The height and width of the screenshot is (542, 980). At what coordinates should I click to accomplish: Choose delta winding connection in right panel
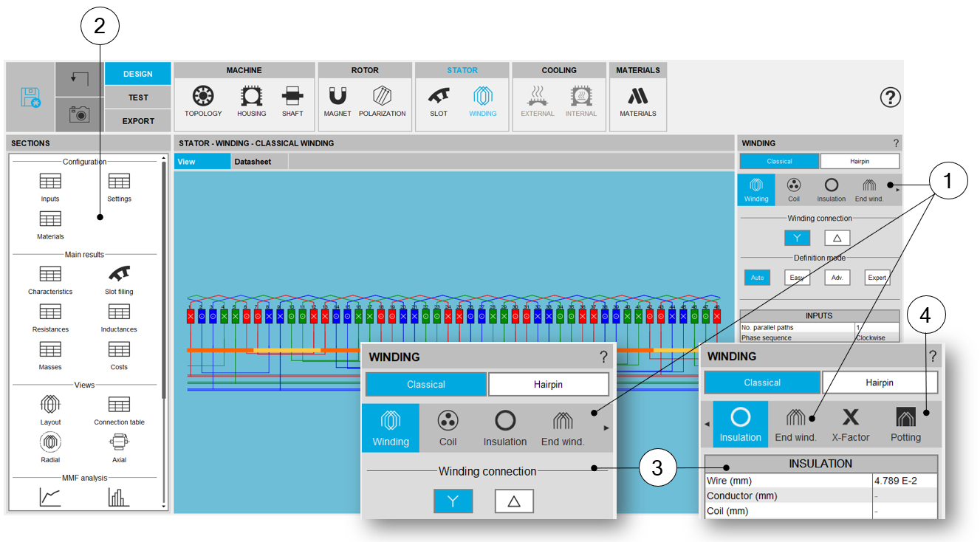[837, 238]
